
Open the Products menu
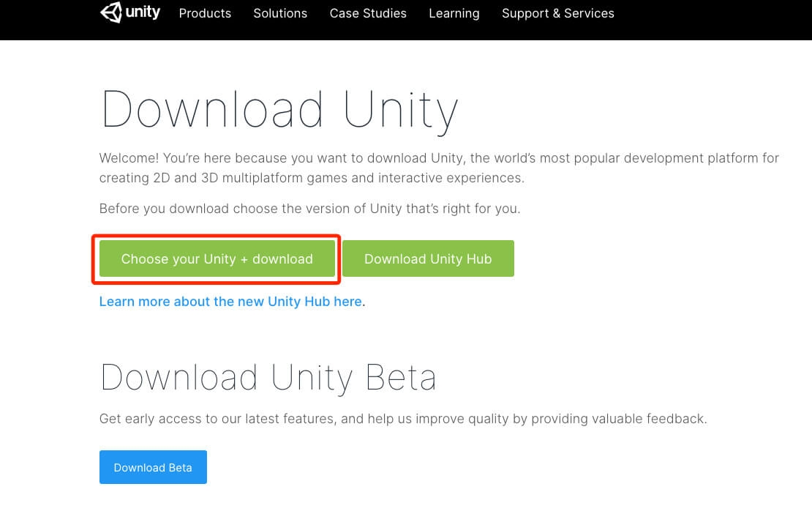pos(205,13)
